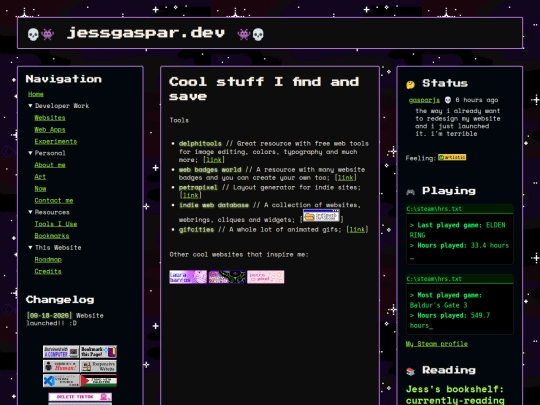Click the 'Last played game: ELDEN RING' line

tap(457, 230)
